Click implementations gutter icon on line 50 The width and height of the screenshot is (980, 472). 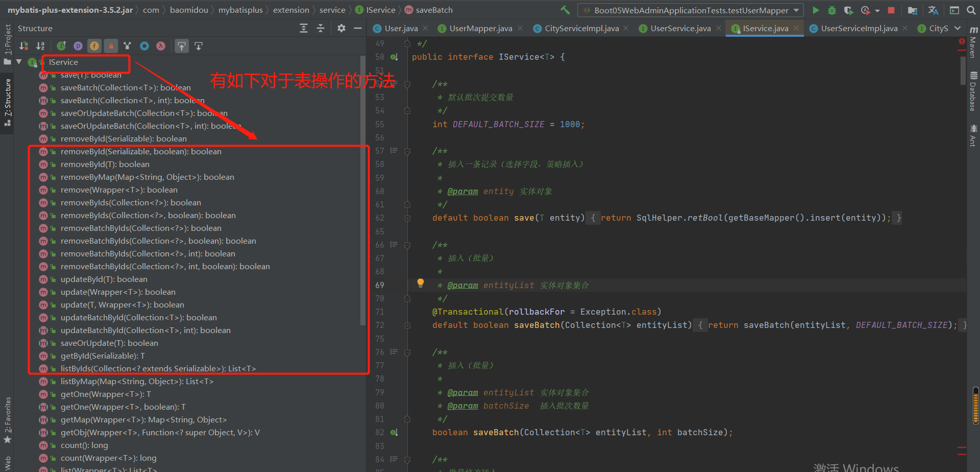coord(394,57)
